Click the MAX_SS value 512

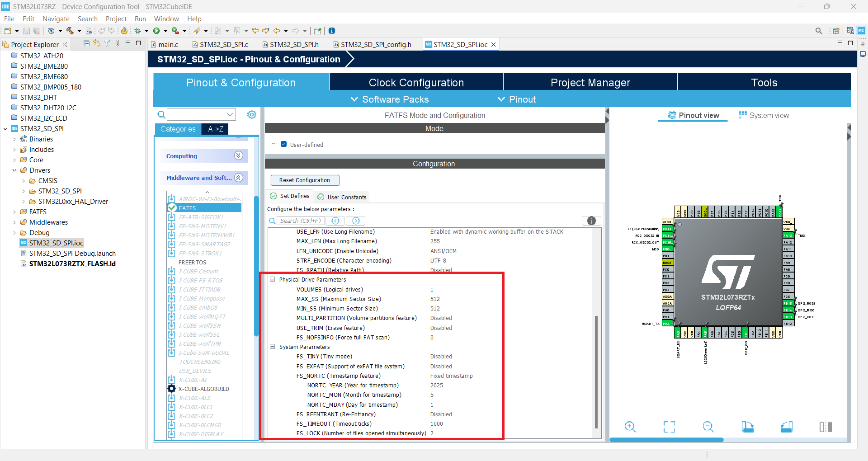(435, 299)
